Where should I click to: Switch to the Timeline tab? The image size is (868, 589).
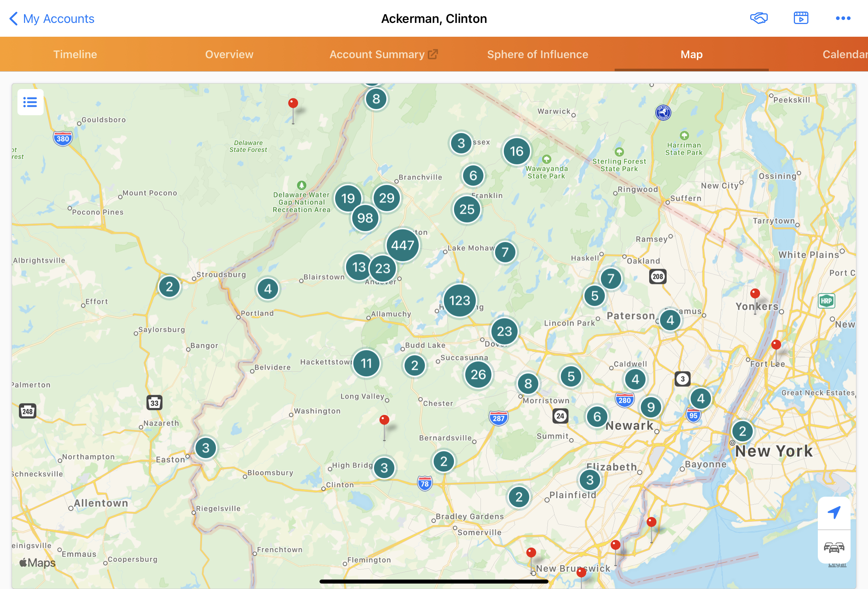tap(75, 55)
